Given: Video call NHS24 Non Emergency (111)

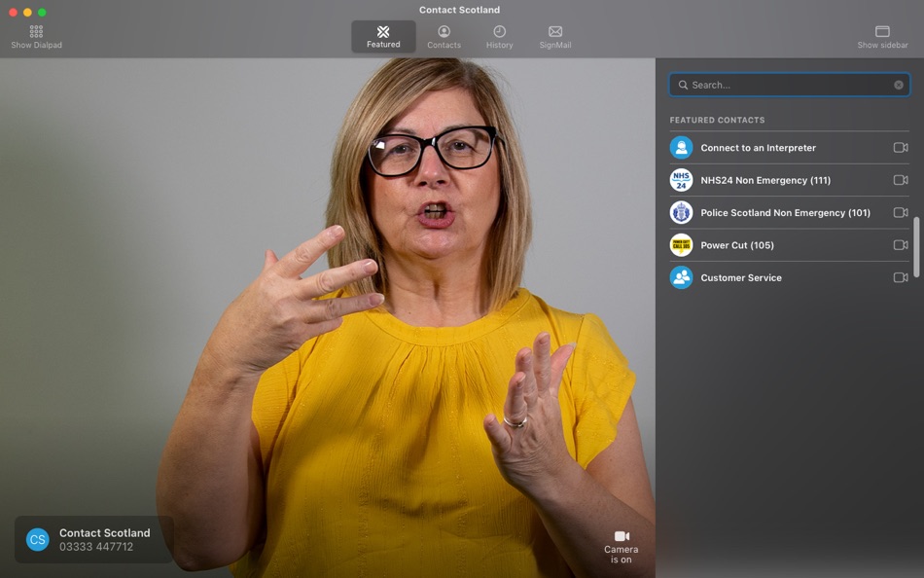Looking at the screenshot, I should (901, 180).
